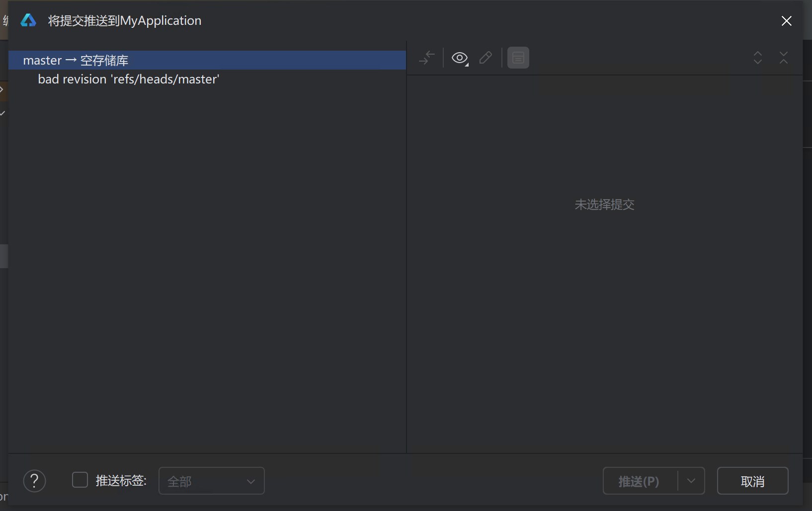Open help with the question mark button

tap(34, 481)
